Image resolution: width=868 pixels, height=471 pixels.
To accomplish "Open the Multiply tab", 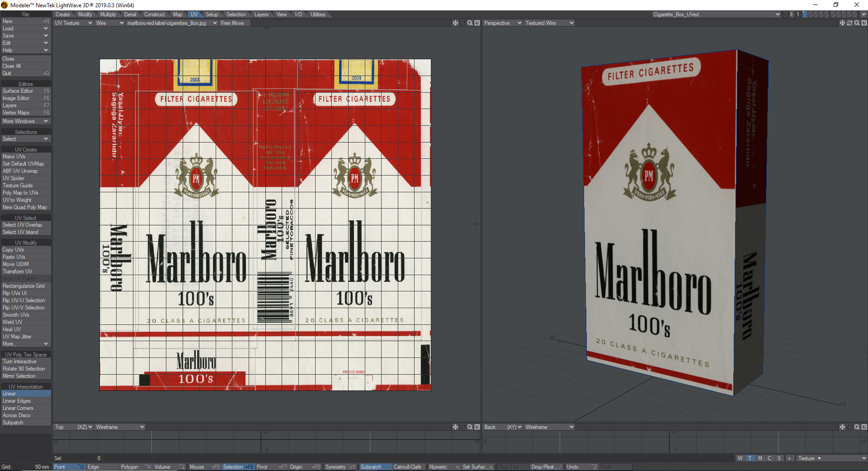I will [x=108, y=14].
